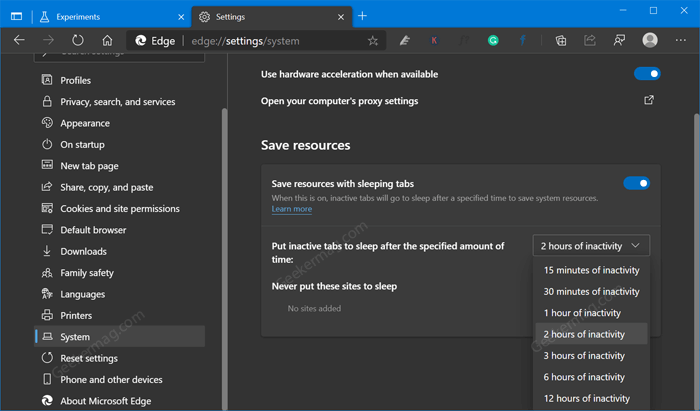Switch to the Settings tab
700x411 pixels.
point(272,17)
